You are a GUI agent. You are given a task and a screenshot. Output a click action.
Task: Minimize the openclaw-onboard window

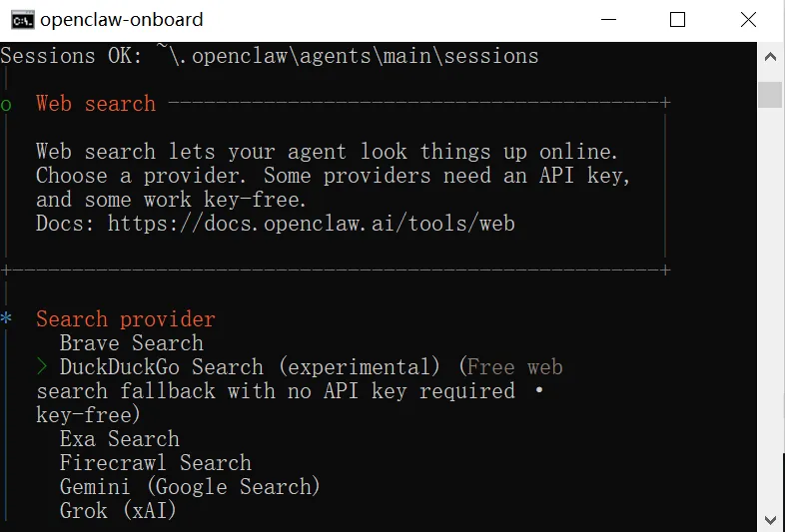point(607,19)
